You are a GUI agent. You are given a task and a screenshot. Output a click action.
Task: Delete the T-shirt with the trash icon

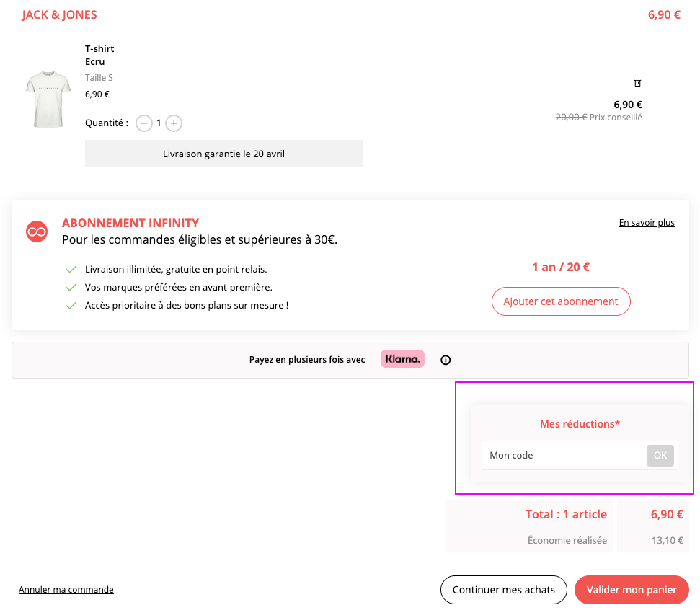point(637,83)
